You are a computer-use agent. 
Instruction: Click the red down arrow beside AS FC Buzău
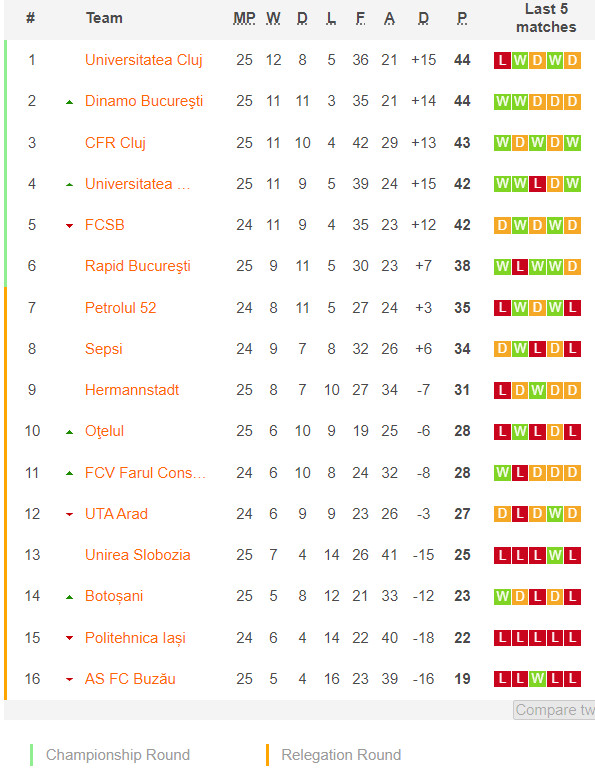(x=70, y=680)
